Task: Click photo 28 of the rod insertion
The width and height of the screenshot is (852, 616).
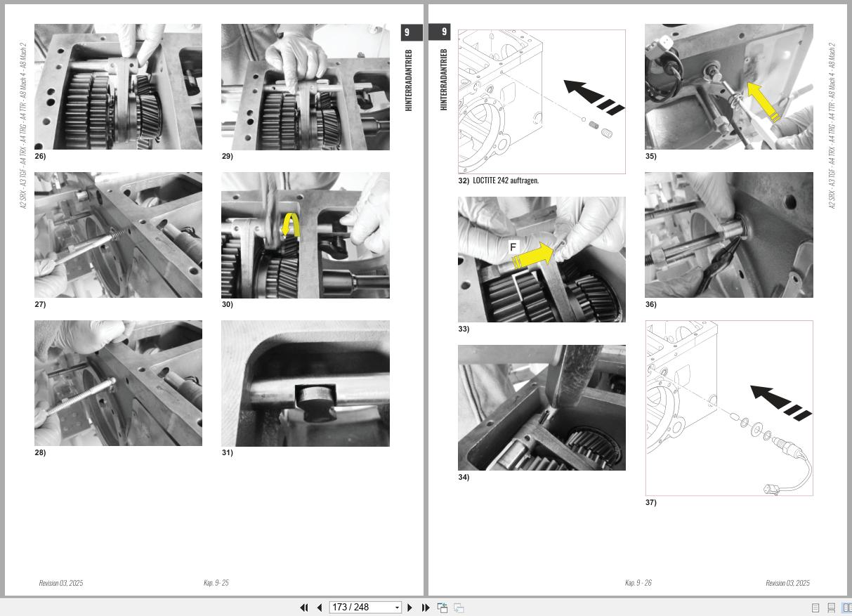Action: point(118,383)
